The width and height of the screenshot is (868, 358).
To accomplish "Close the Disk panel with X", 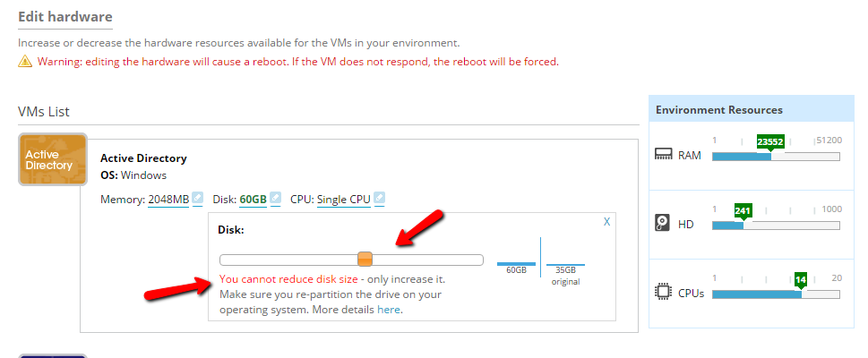I will click(606, 221).
